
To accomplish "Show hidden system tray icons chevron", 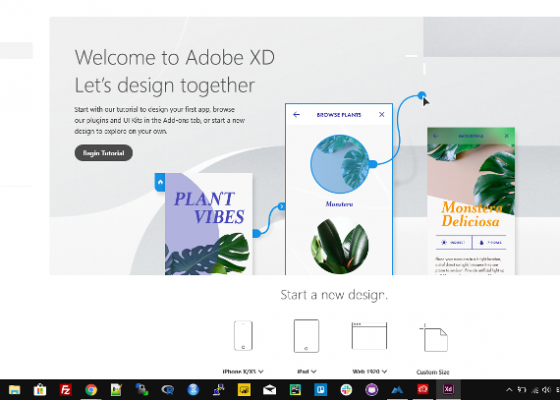I will coord(510,390).
